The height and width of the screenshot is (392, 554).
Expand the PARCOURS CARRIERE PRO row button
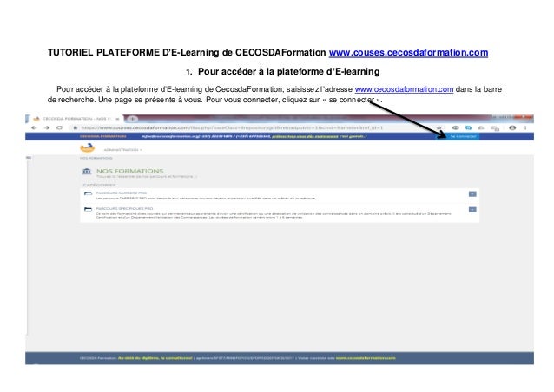click(x=472, y=194)
